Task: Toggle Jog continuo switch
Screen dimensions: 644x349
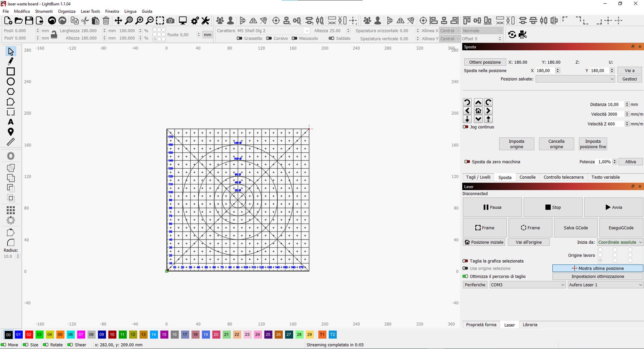Action: pos(466,127)
